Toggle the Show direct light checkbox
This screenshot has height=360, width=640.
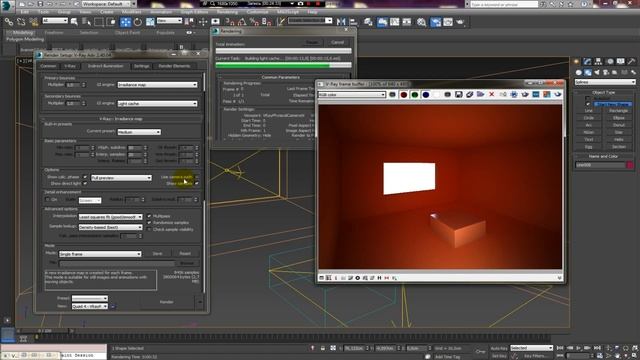tap(85, 184)
